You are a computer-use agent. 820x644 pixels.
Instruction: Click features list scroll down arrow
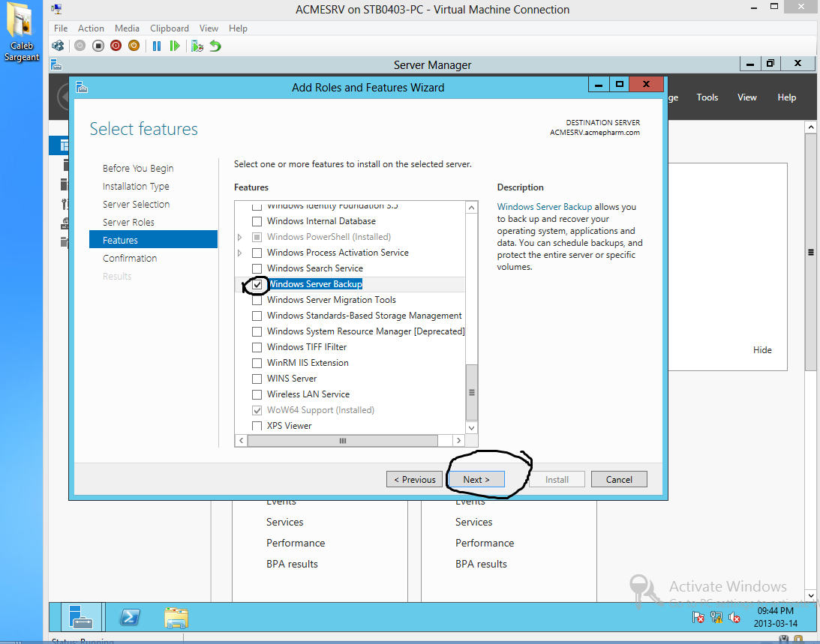471,427
